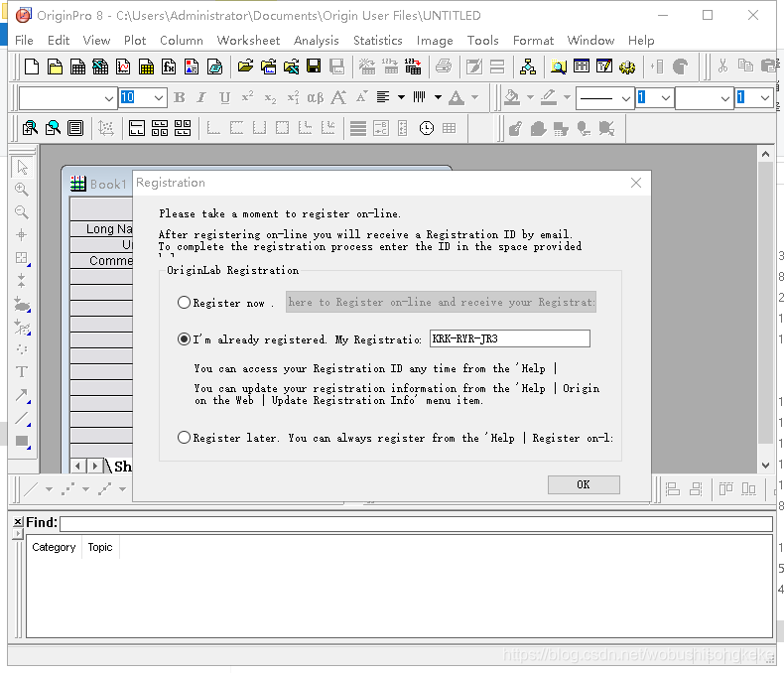Click the Increase Font size icon
Screen dimensions: 784x673
[x=339, y=97]
